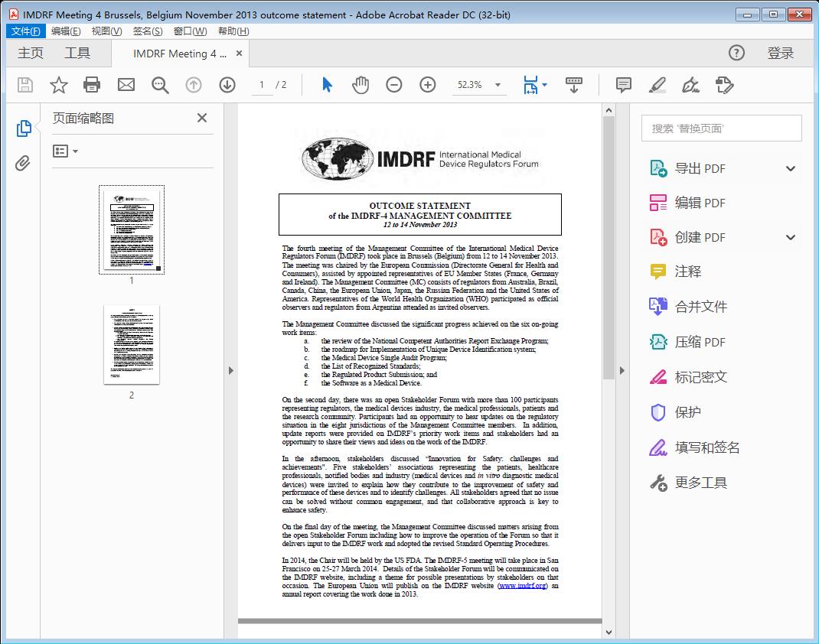
Task: Switch to the 工具 tab
Action: [x=77, y=53]
